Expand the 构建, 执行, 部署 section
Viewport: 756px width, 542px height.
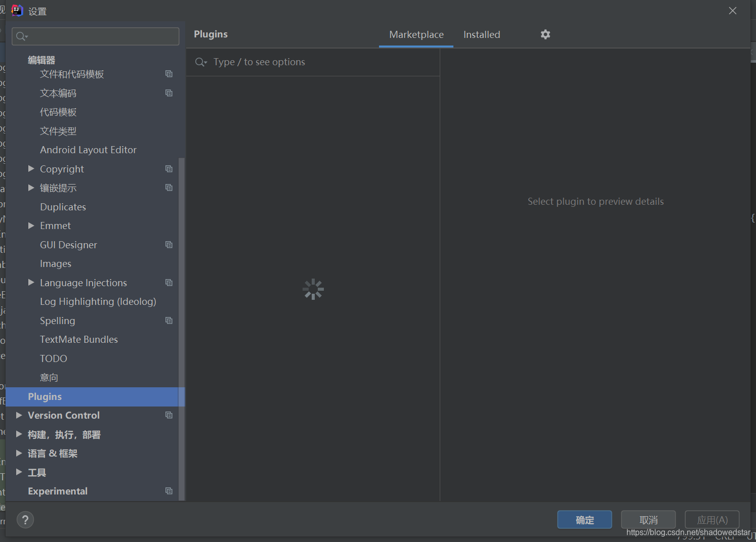[x=19, y=434]
